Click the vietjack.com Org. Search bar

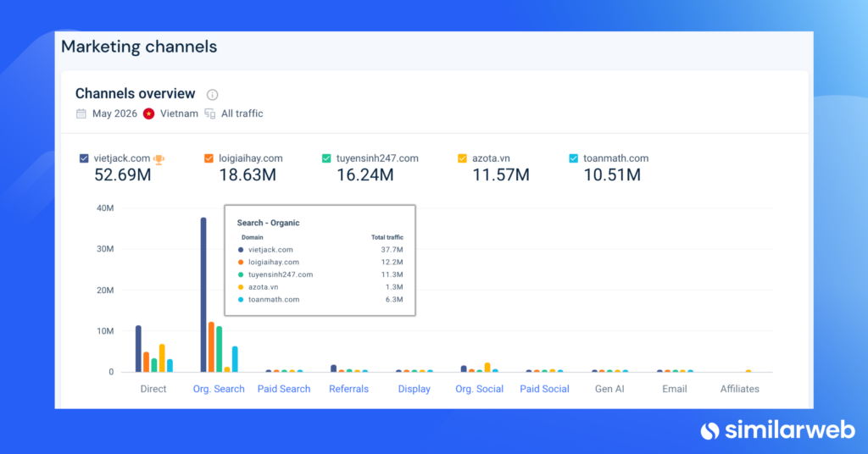203,295
